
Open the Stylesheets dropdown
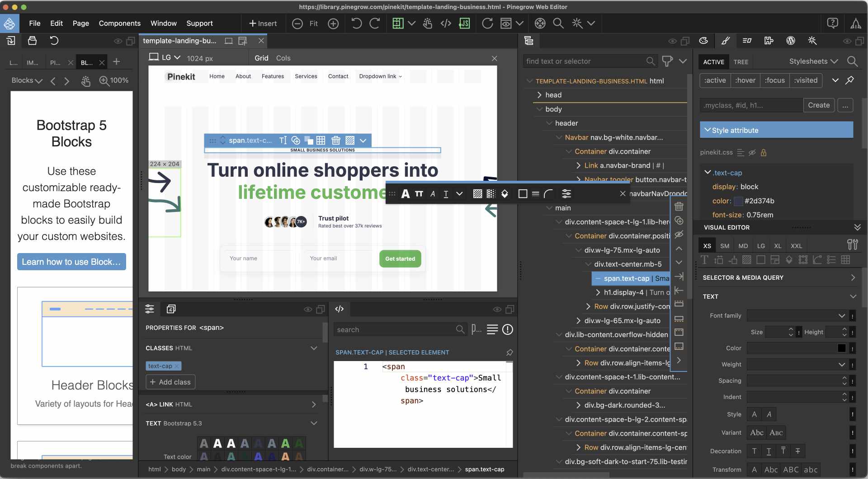pos(813,61)
